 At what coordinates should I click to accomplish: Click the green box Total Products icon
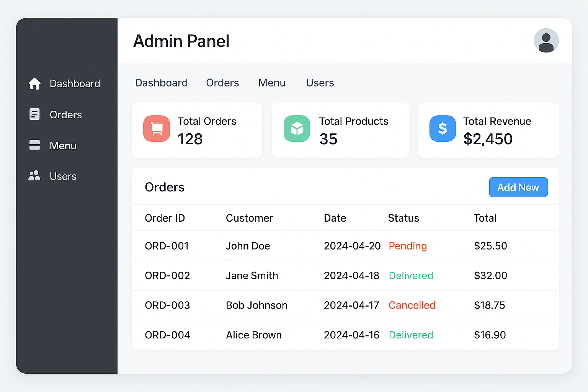coord(297,129)
